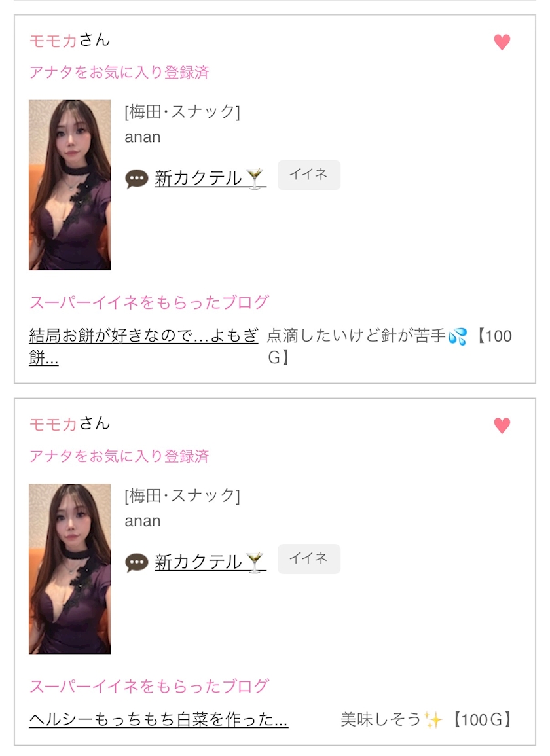Click the モモカ name in the top card

pyautogui.click(x=54, y=41)
